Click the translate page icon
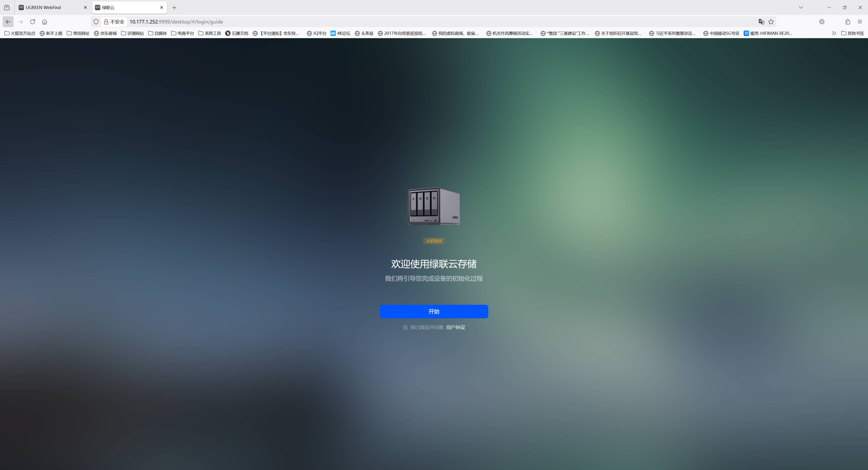 [x=761, y=21]
